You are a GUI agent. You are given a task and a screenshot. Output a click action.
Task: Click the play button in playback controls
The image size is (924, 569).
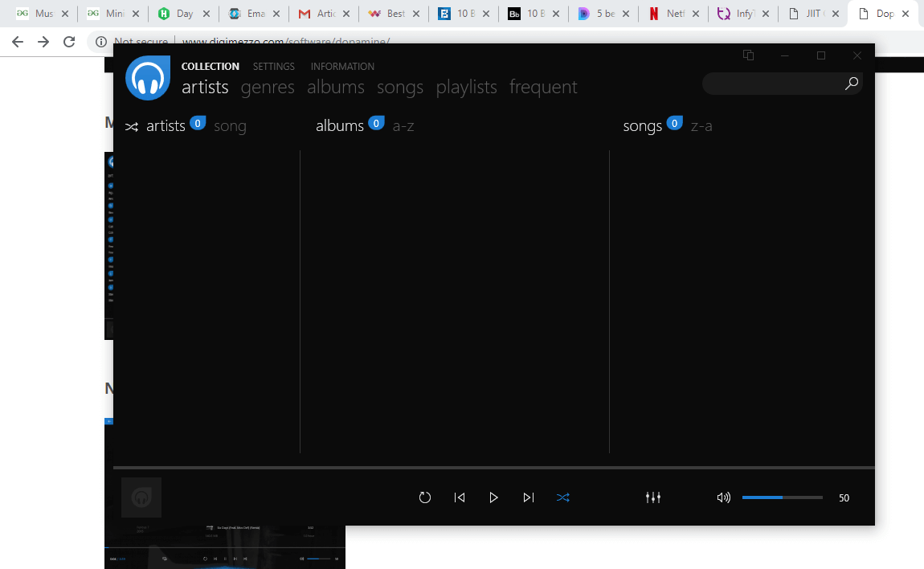(493, 497)
